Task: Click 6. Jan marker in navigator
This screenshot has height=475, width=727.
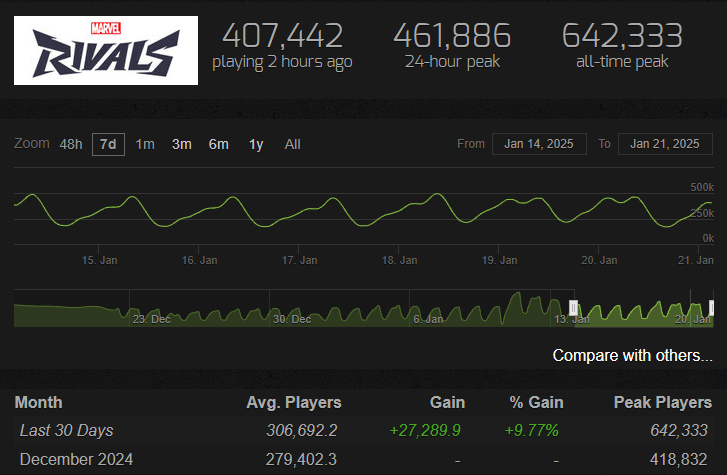Action: 428,319
